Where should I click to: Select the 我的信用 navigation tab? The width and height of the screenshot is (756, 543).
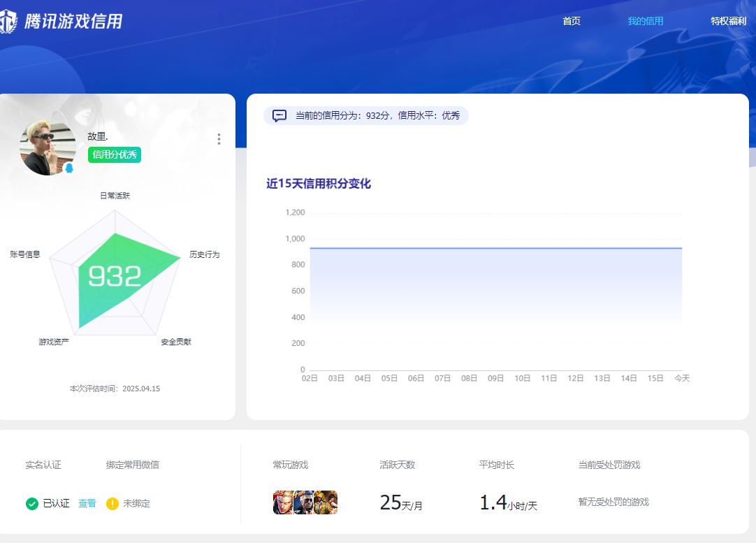tap(646, 21)
